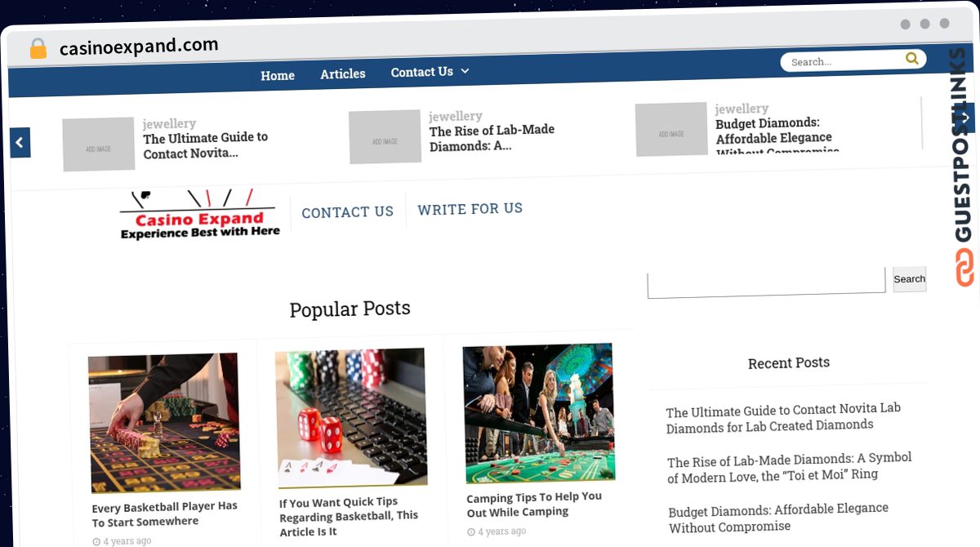Click the jewellery category above Budget Diamonds
The width and height of the screenshot is (980, 547).
[x=742, y=109]
